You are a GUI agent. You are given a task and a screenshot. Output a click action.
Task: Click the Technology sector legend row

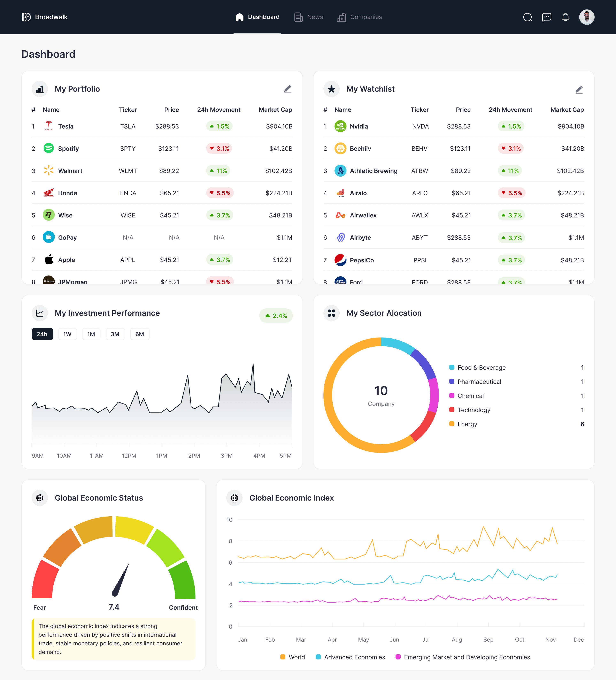[x=516, y=410]
